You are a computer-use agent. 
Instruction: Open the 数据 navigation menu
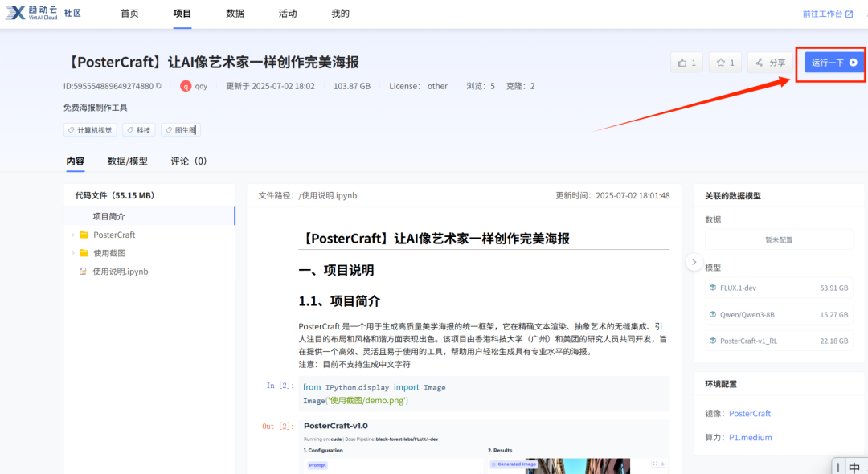pyautogui.click(x=235, y=14)
